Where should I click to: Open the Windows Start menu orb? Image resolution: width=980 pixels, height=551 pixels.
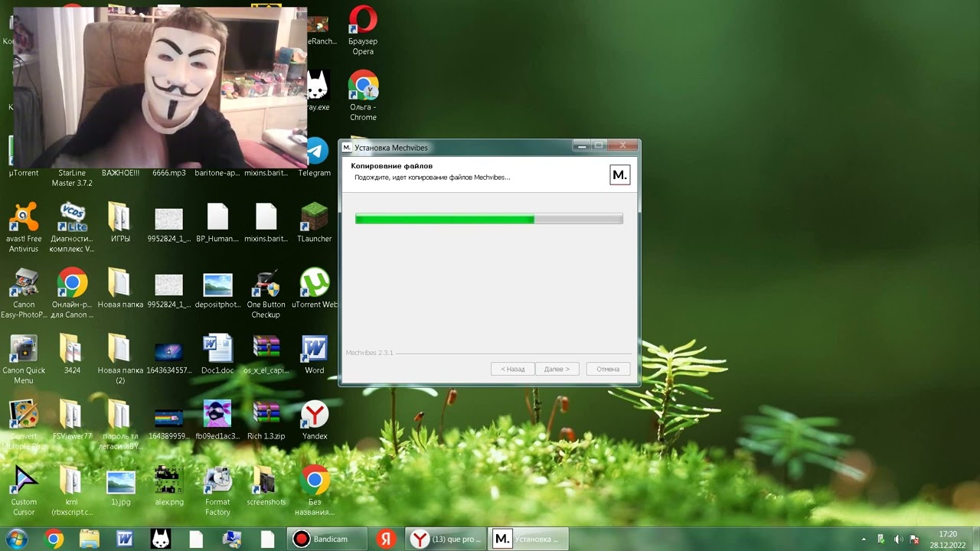pyautogui.click(x=17, y=539)
